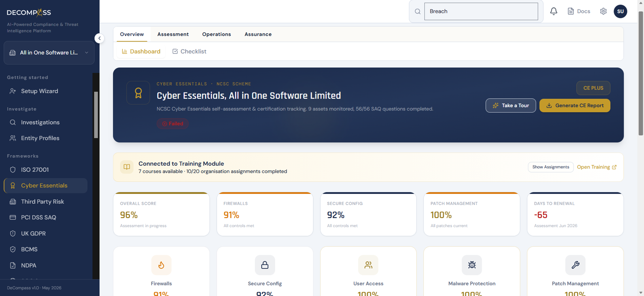This screenshot has width=644, height=296.
Task: Click the Overall Score 96% card
Action: [x=161, y=214]
